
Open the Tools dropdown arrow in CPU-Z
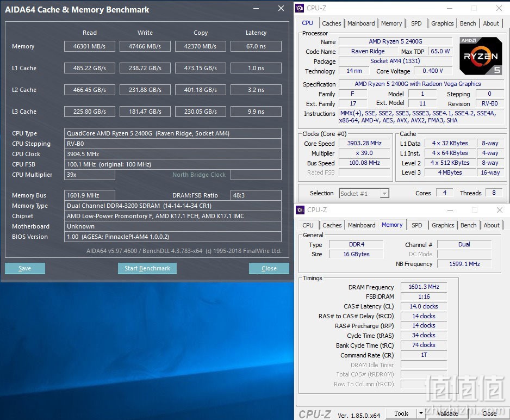[421, 413]
